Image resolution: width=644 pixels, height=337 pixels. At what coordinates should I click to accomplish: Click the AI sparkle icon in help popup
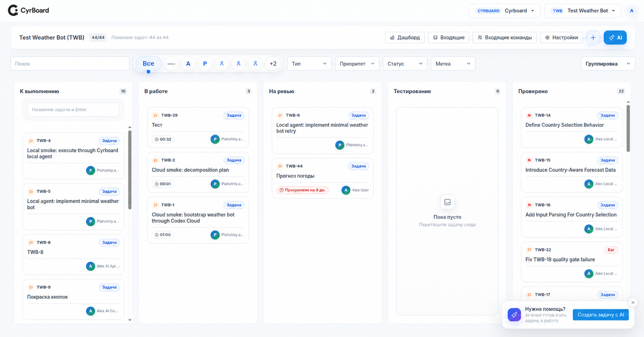(x=514, y=315)
